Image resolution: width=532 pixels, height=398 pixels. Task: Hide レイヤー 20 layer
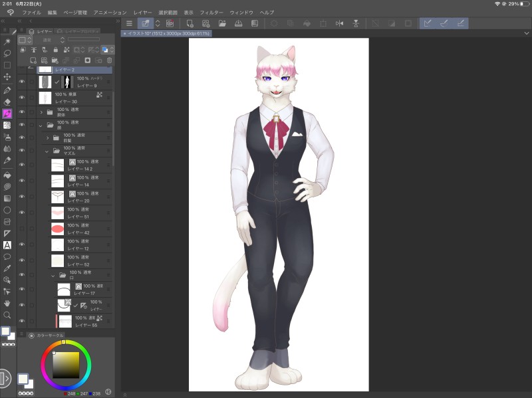pyautogui.click(x=22, y=197)
